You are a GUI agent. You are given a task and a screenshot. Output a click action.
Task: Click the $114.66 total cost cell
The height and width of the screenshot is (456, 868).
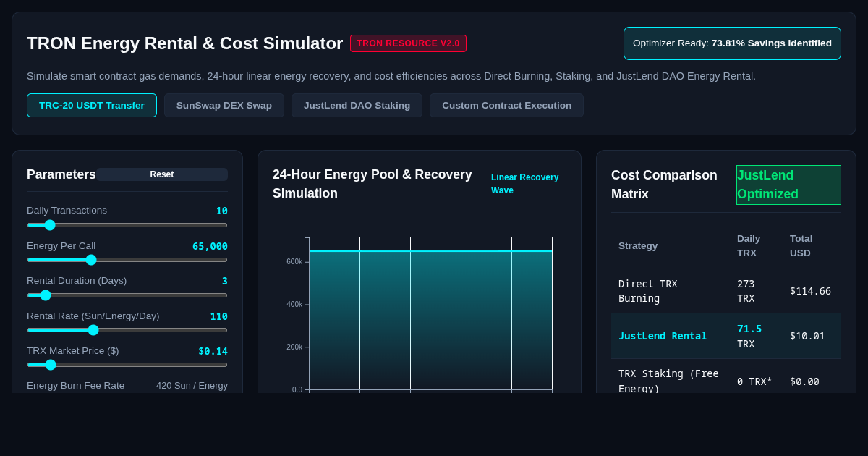pyautogui.click(x=810, y=291)
